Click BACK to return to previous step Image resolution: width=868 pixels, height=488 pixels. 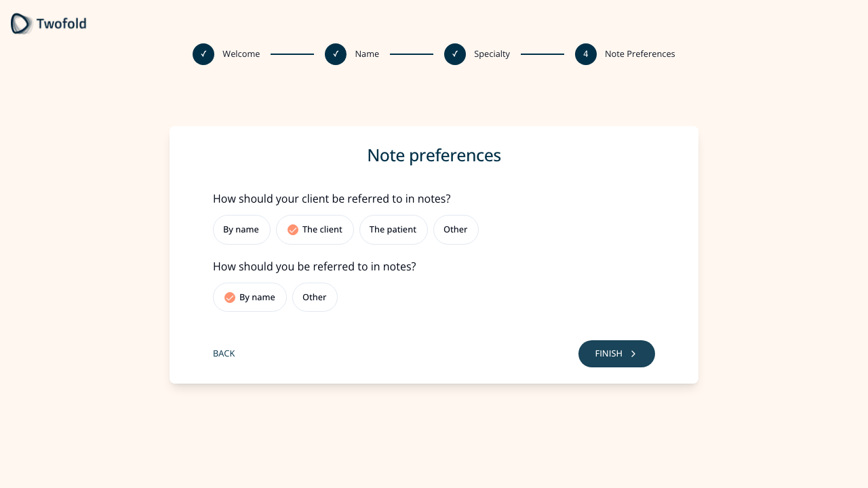(224, 353)
